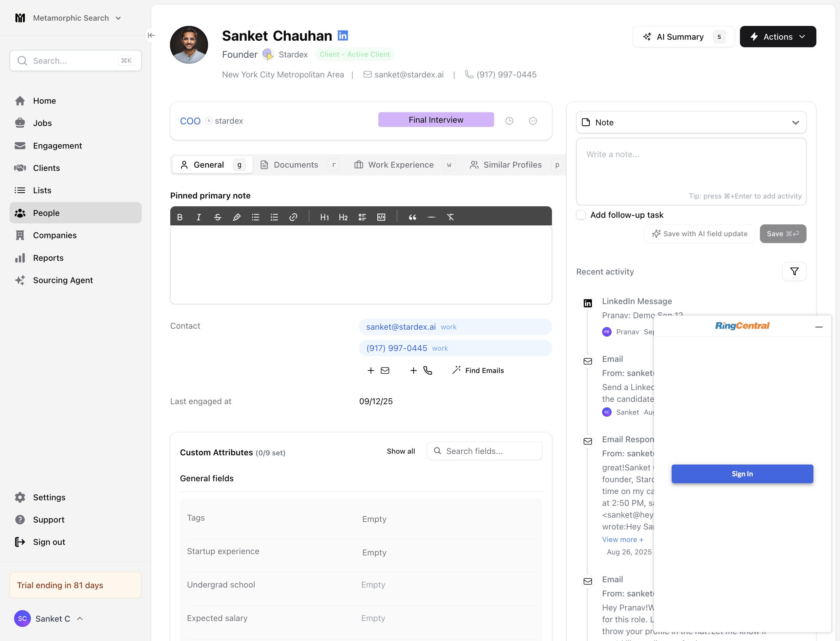This screenshot has height=641, width=840.
Task: Collapse the left sidebar
Action: (151, 35)
